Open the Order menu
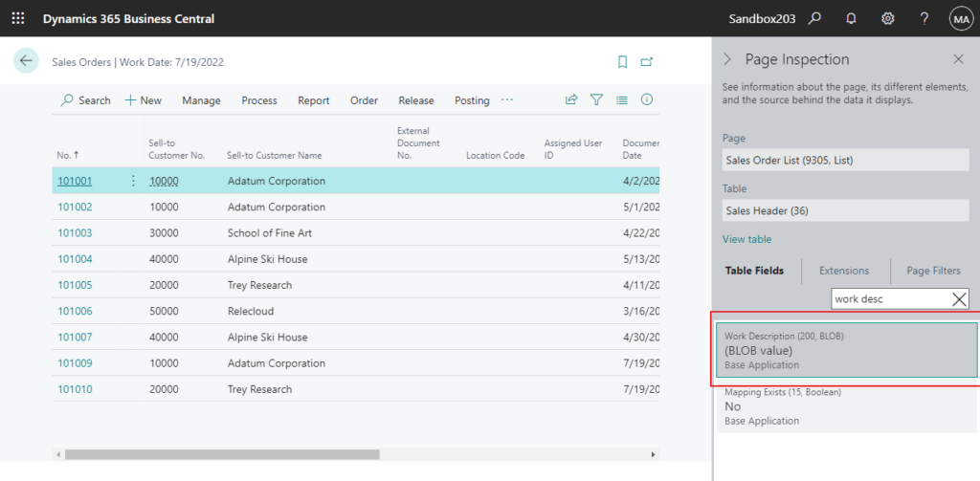Screen dimensions: 980x481 364,100
